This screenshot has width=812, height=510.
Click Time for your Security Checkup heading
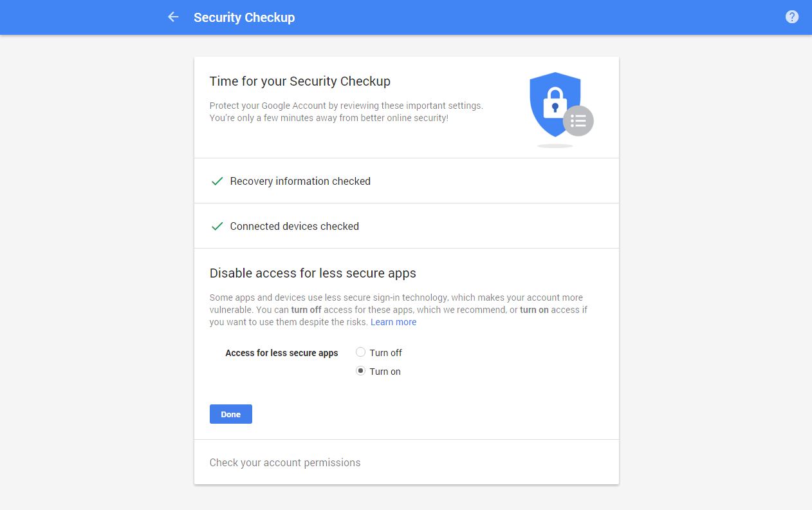[x=300, y=81]
